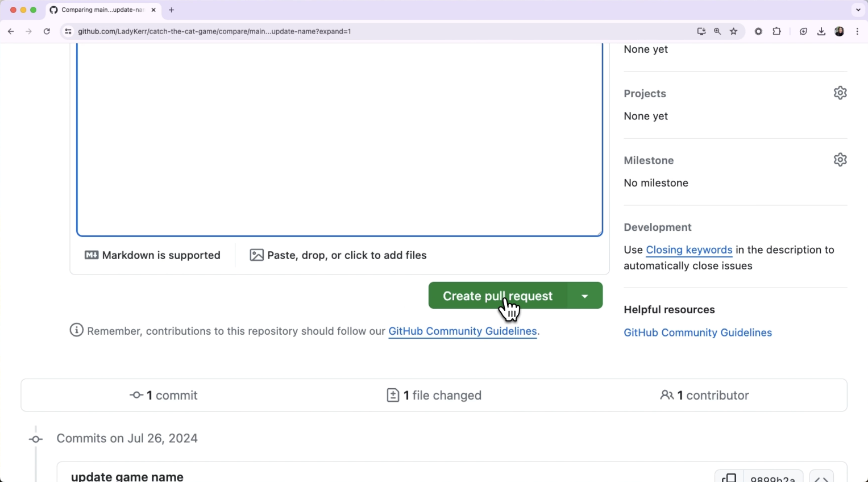Copy the commit SHA 9899b2a
868x482 pixels.
pyautogui.click(x=729, y=478)
